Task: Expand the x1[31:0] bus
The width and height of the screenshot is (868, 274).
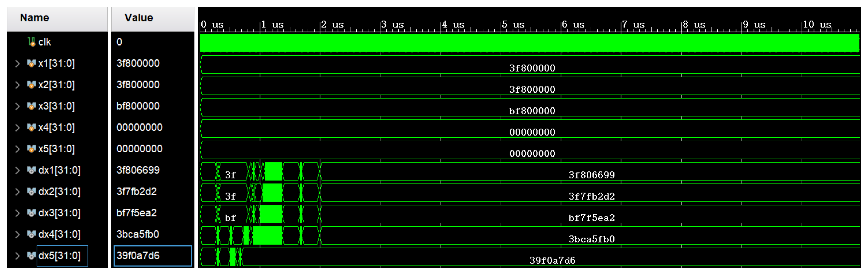Action: click(17, 63)
